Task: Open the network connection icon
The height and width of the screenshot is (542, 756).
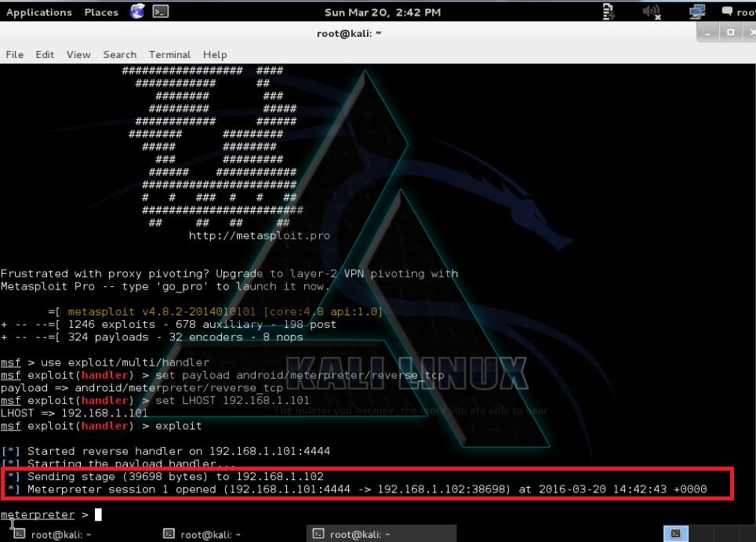Action: click(x=697, y=12)
